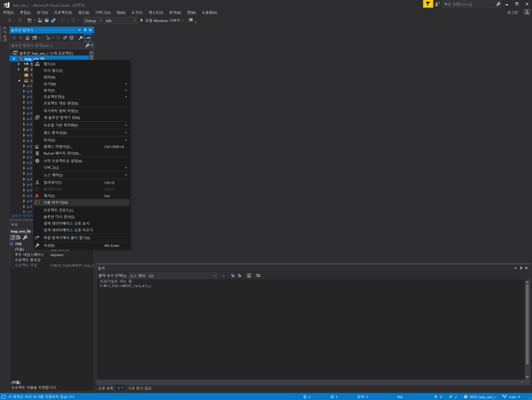The height and width of the screenshot is (400, 532).
Task: Click the Pending Changes Filter clock icon
Action: 48,38
